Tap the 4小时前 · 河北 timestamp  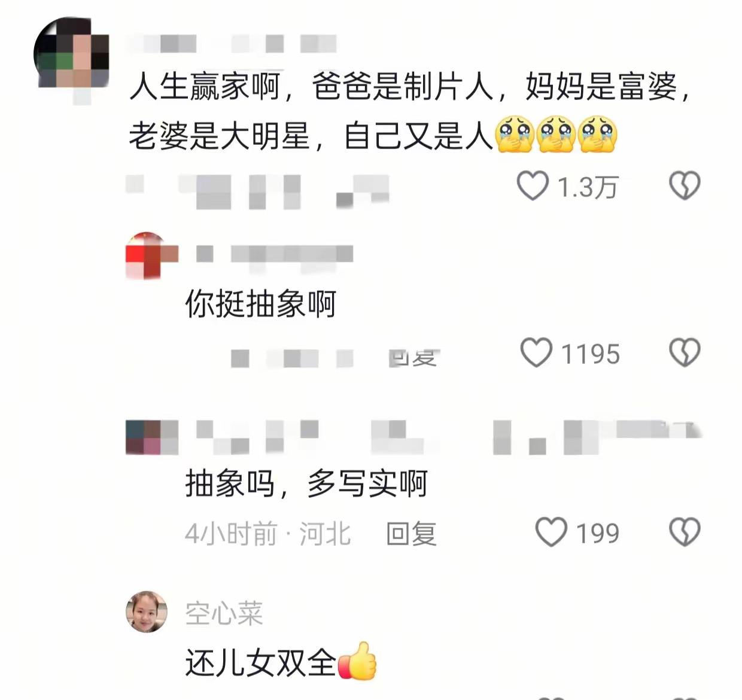tap(267, 533)
